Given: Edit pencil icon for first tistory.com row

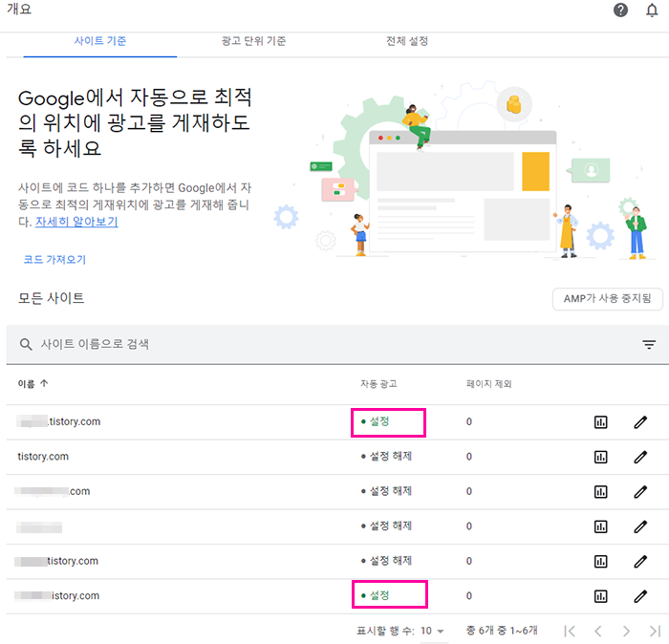Looking at the screenshot, I should click(x=640, y=422).
